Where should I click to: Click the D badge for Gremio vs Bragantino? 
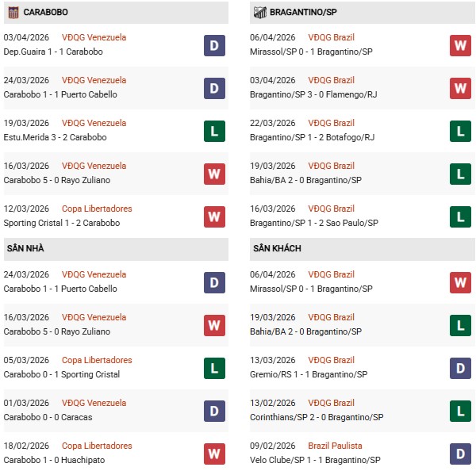[460, 368]
